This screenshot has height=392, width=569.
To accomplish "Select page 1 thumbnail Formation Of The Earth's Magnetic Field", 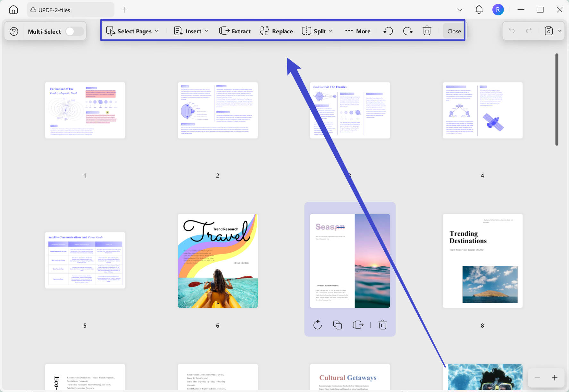I will pyautogui.click(x=85, y=110).
